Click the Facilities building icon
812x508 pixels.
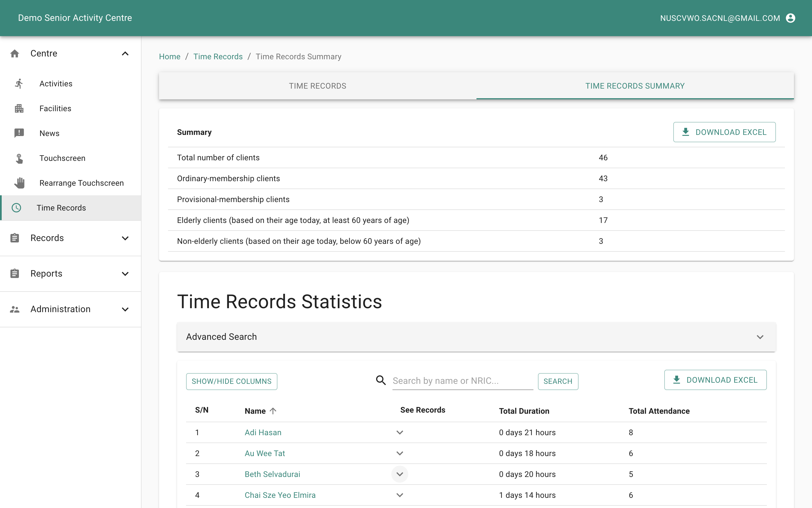click(x=19, y=109)
